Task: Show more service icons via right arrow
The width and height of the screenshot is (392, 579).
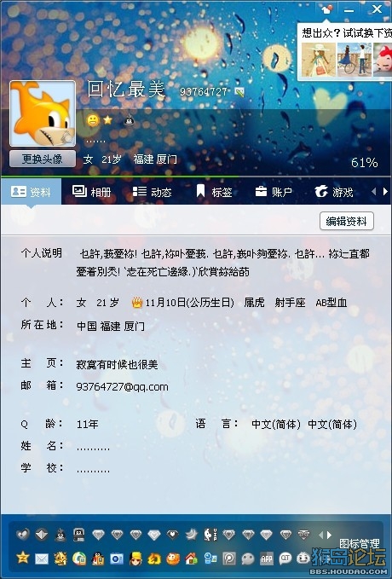Action: point(329,535)
